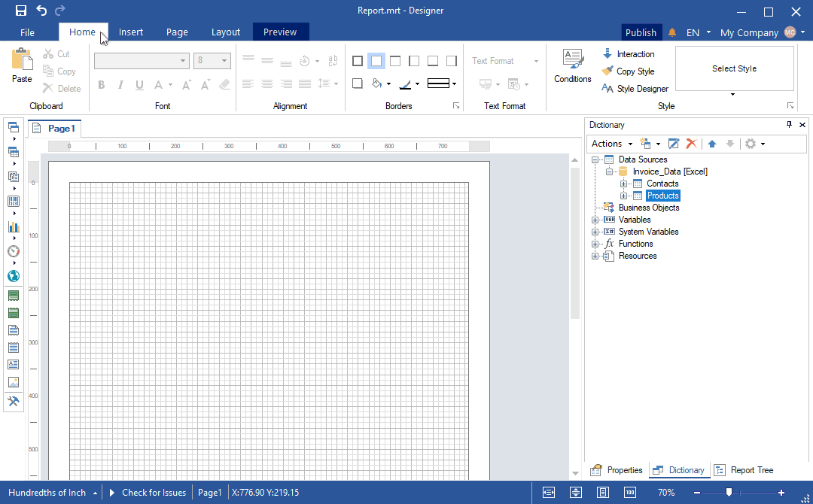Open the toolbox setup tools icon

coord(14,401)
